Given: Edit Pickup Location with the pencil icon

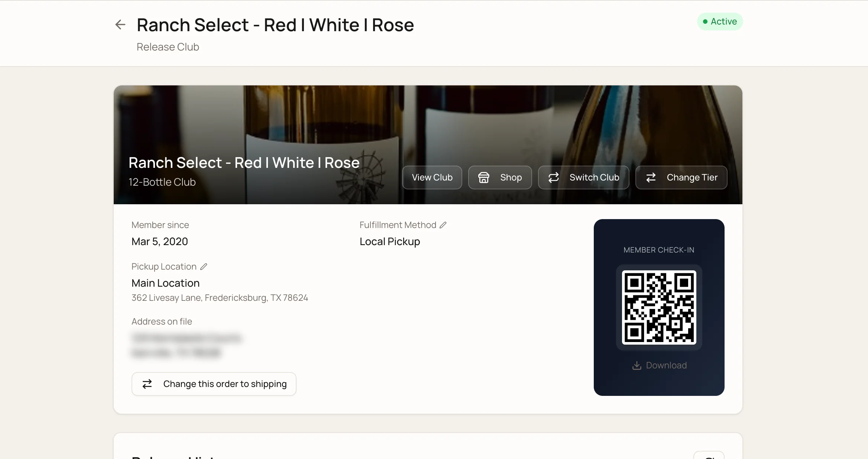Looking at the screenshot, I should click(x=204, y=267).
